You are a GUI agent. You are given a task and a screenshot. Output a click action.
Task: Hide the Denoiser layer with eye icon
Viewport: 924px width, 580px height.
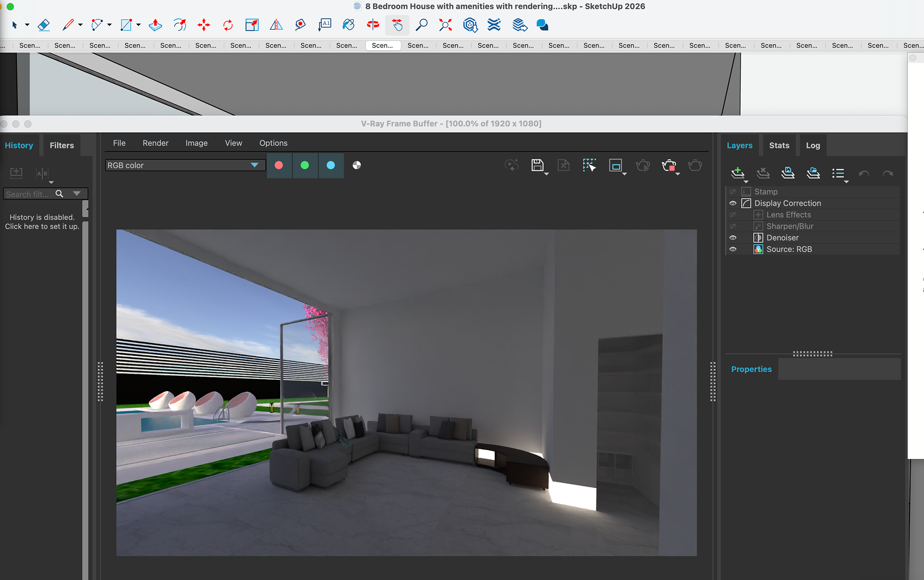tap(733, 238)
